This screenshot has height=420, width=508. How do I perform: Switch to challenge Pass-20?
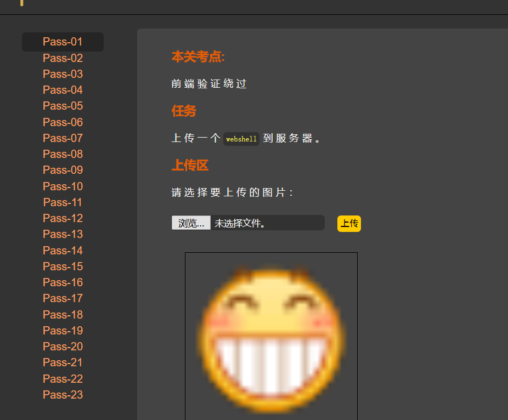tap(63, 346)
